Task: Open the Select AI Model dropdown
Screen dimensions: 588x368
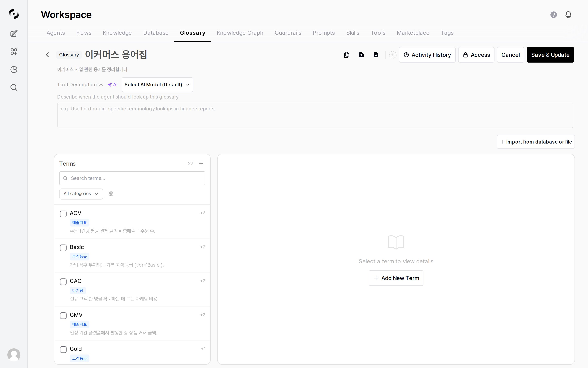Action: pos(157,85)
